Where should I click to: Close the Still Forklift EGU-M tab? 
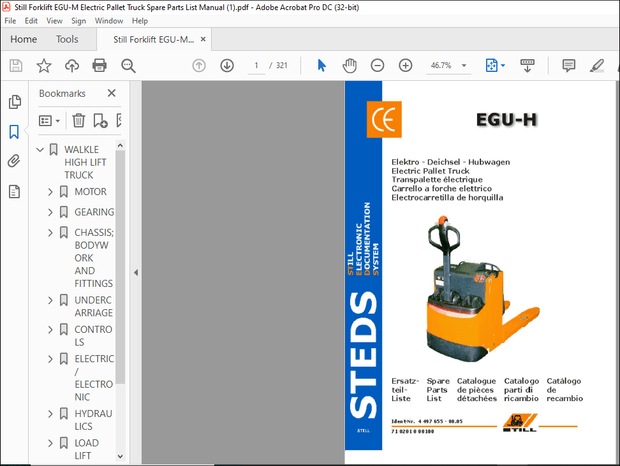203,40
